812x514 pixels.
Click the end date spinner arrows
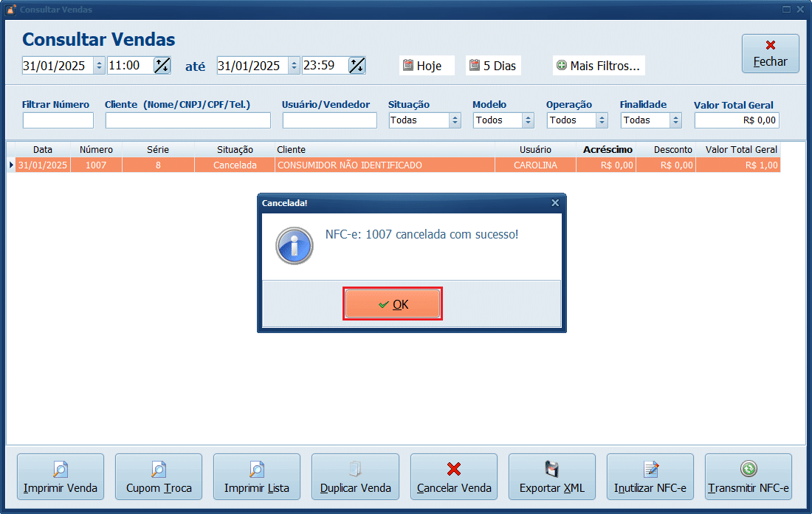click(294, 65)
